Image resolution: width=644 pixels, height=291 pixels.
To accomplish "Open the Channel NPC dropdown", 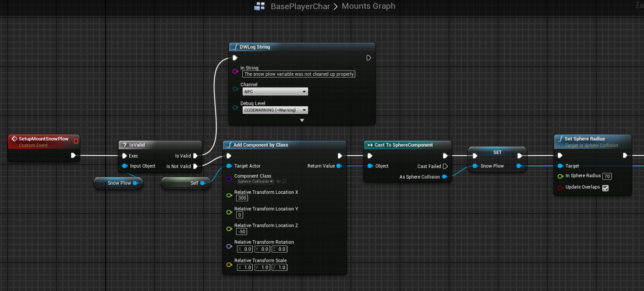I will (x=275, y=91).
